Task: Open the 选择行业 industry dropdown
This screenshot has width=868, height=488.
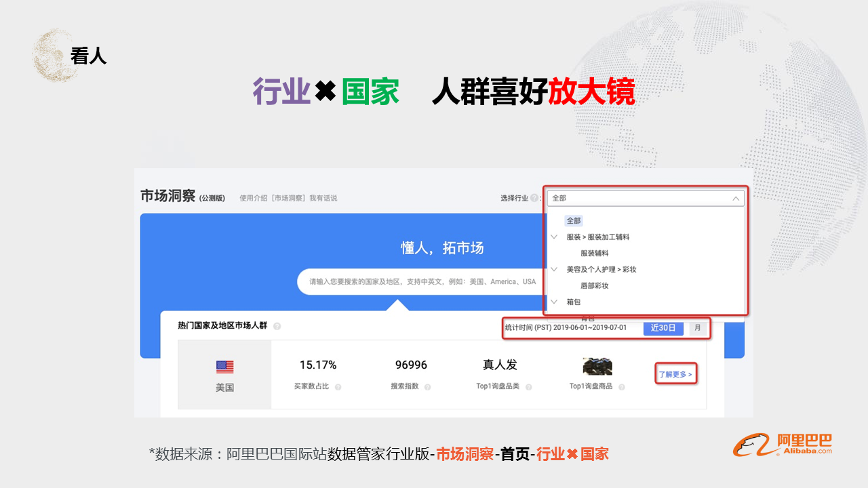Action: (646, 198)
